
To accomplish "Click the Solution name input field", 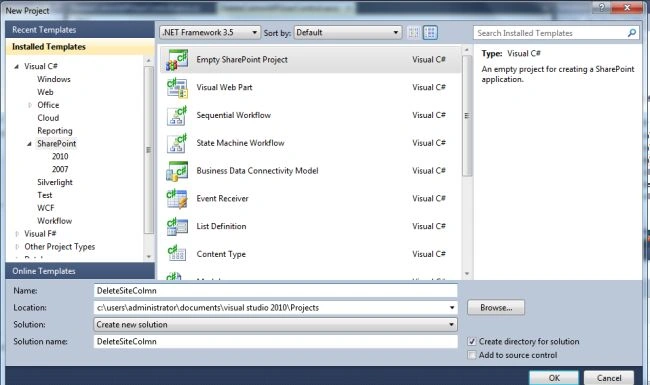I will [276, 341].
